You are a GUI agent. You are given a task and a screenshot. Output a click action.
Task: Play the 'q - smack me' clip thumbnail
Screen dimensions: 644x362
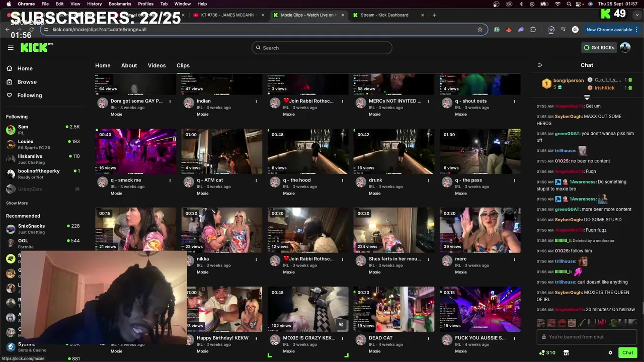(x=136, y=151)
